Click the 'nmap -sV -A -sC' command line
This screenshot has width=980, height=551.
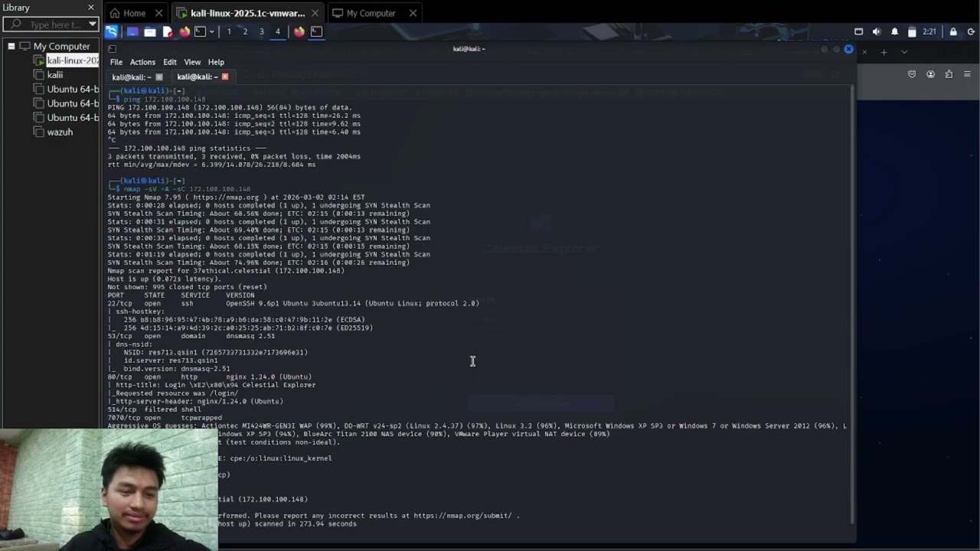coord(187,189)
